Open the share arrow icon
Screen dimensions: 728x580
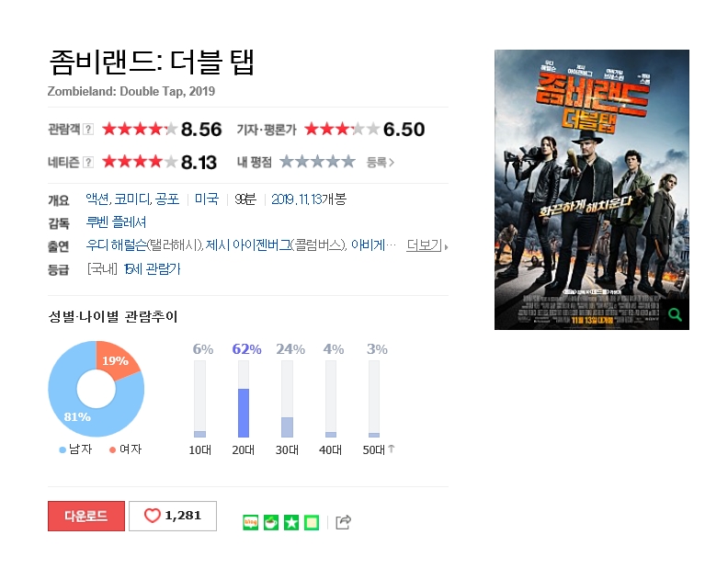click(x=343, y=522)
